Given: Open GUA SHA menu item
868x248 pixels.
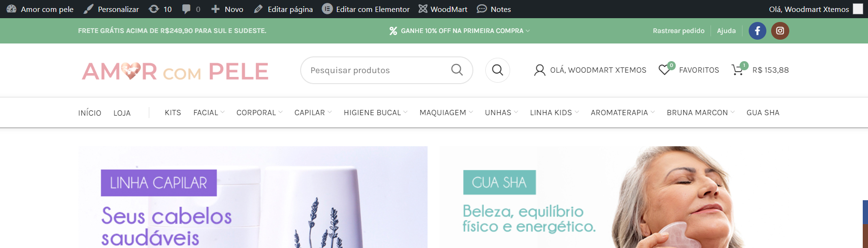Looking at the screenshot, I should 763,113.
